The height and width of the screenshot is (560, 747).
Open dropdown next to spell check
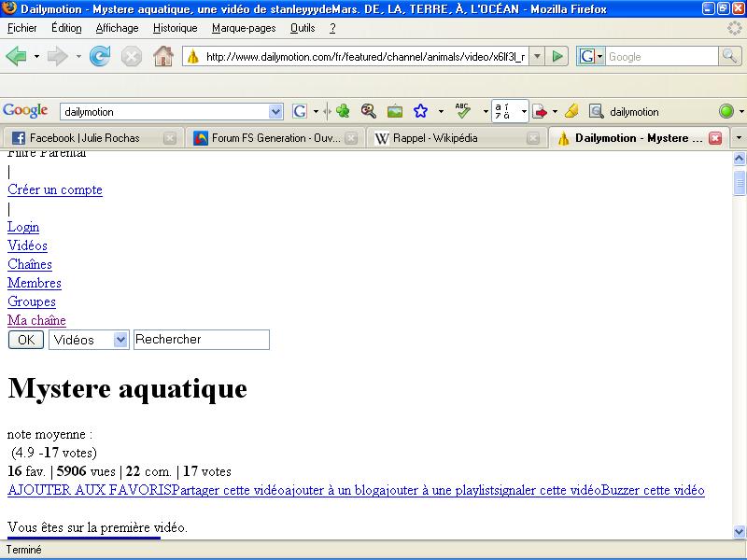coord(486,111)
